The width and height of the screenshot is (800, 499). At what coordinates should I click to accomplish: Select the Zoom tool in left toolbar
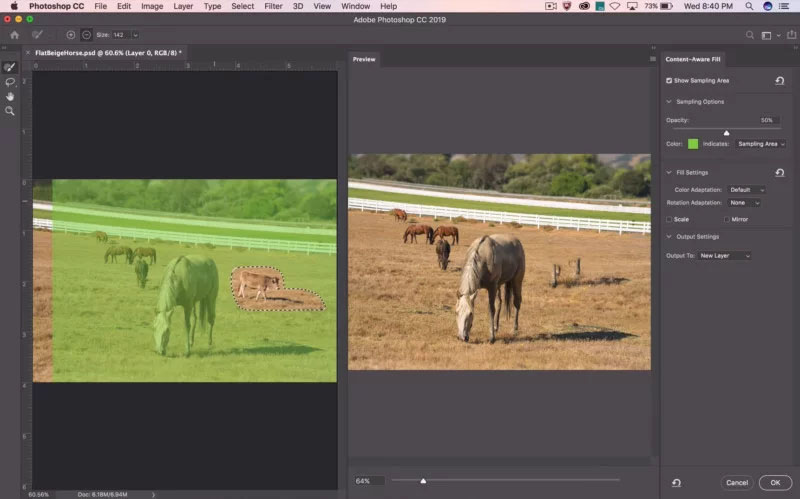pyautogui.click(x=10, y=111)
